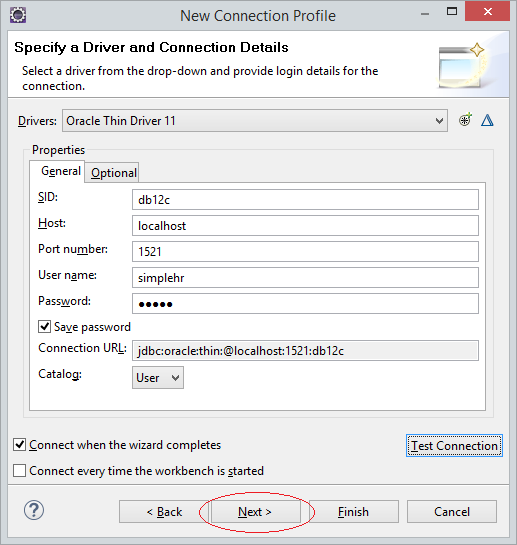Uncheck the Save password checkbox
This screenshot has height=545, width=517.
click(x=44, y=327)
